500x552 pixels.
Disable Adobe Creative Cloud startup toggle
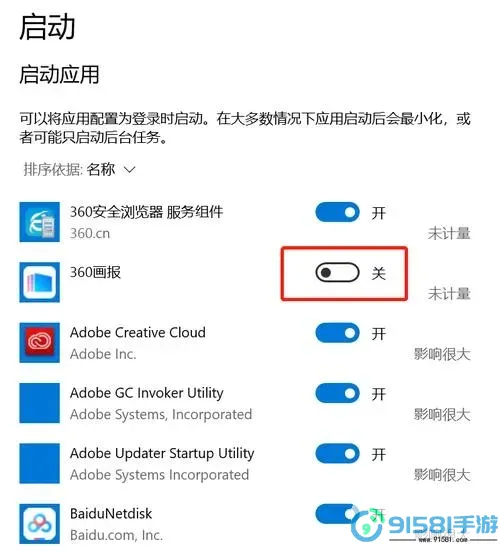[x=337, y=333]
